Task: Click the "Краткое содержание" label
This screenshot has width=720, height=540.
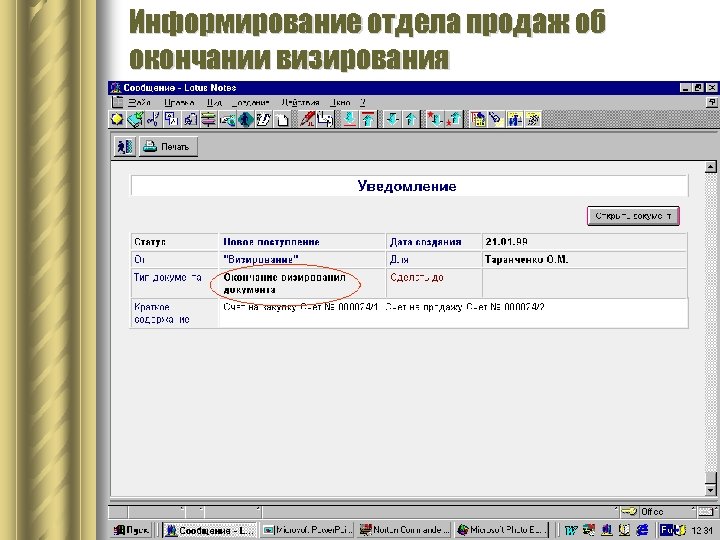Action: (x=162, y=313)
